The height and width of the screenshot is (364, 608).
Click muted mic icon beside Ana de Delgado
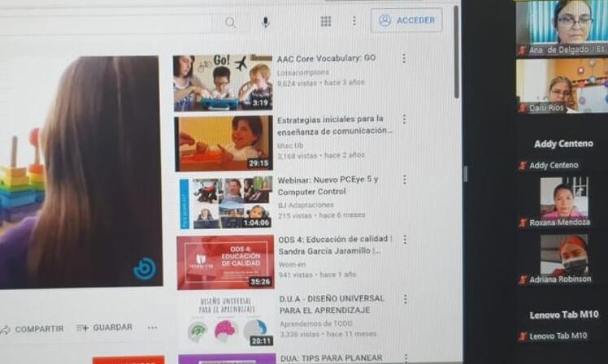[x=523, y=50]
